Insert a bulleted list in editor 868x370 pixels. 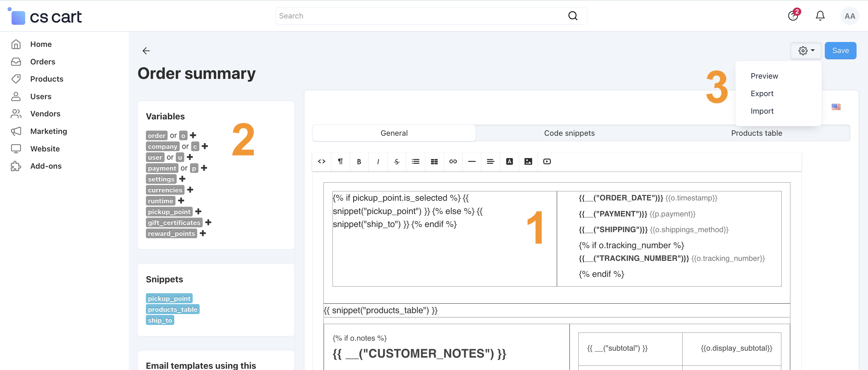pyautogui.click(x=416, y=161)
